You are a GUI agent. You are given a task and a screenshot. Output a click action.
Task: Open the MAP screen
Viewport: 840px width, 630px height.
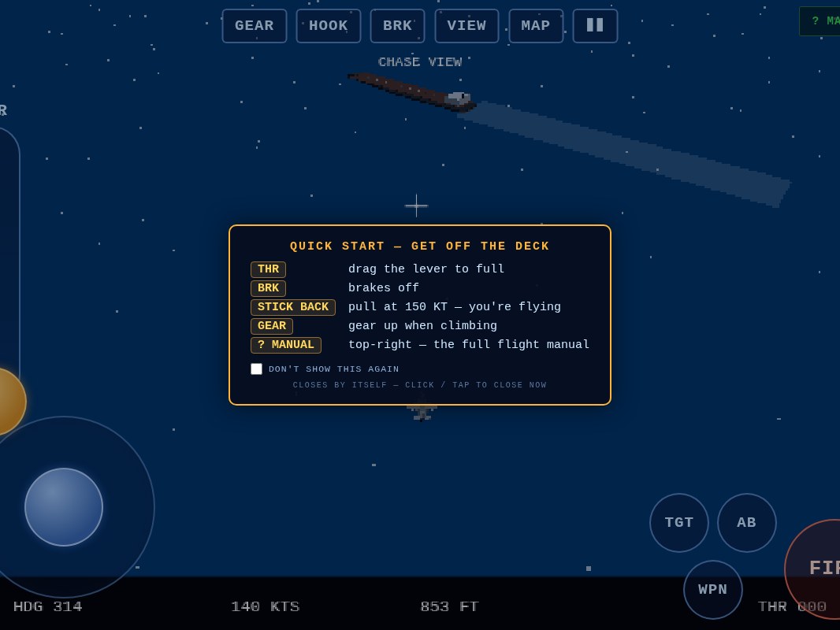click(x=536, y=26)
